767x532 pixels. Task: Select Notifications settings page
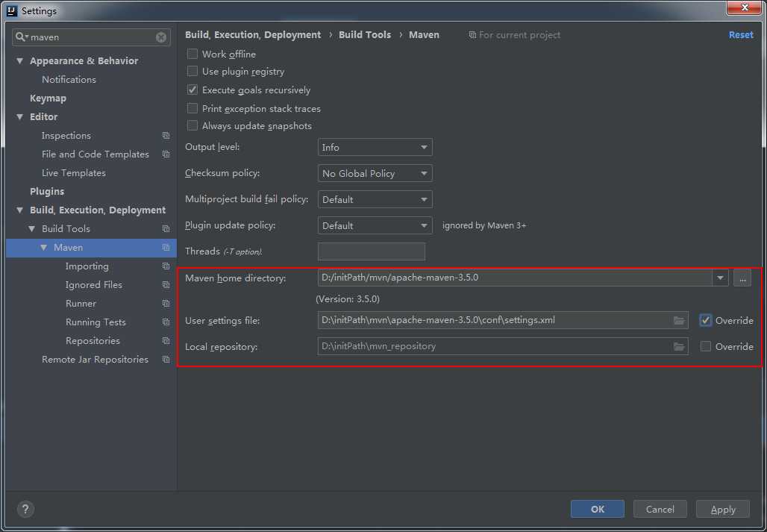coord(69,79)
